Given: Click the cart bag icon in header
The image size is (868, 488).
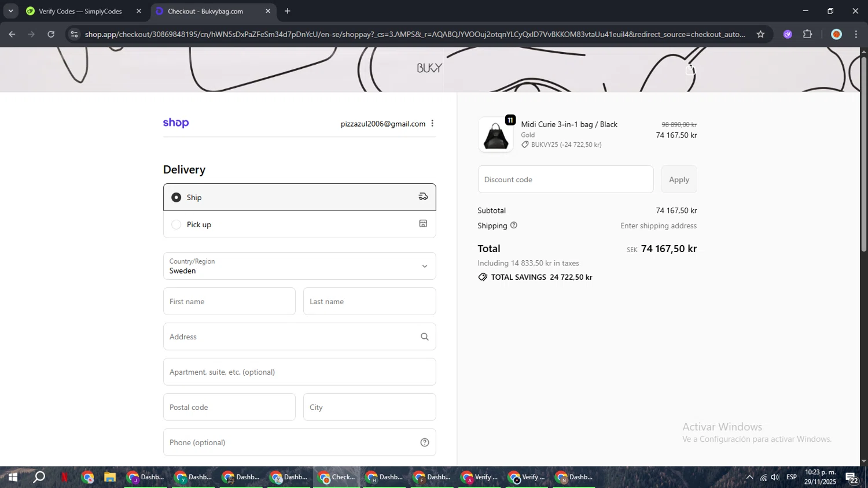Looking at the screenshot, I should (x=690, y=70).
